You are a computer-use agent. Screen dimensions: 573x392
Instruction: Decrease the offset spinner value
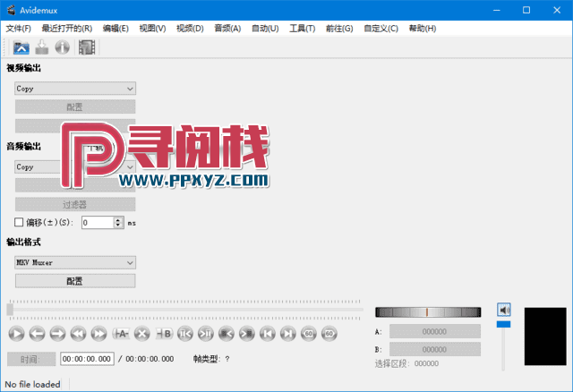118,226
